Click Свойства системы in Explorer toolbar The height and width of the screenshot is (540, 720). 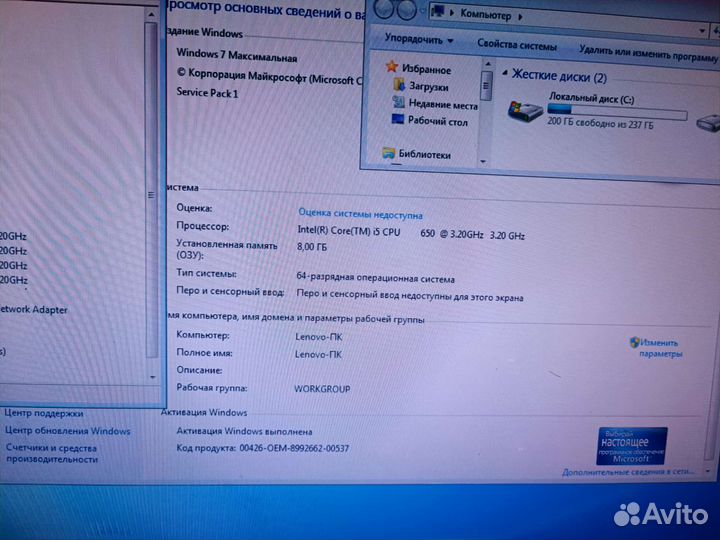517,45
